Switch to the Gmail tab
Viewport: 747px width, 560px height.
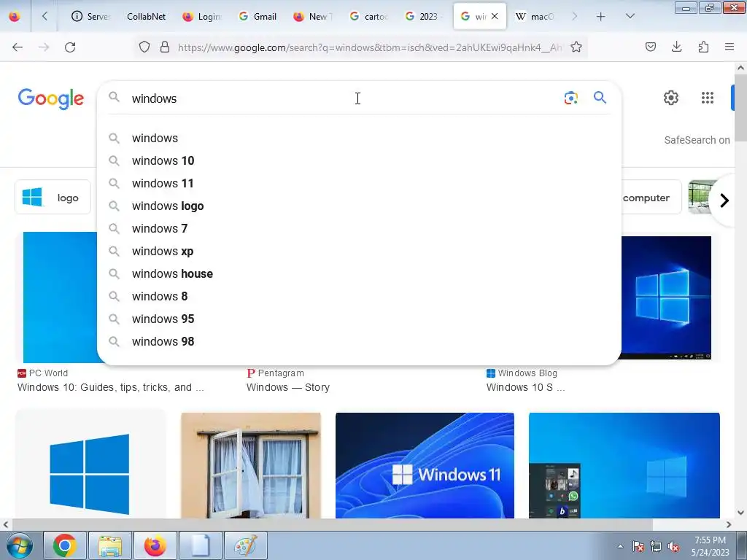pyautogui.click(x=258, y=17)
